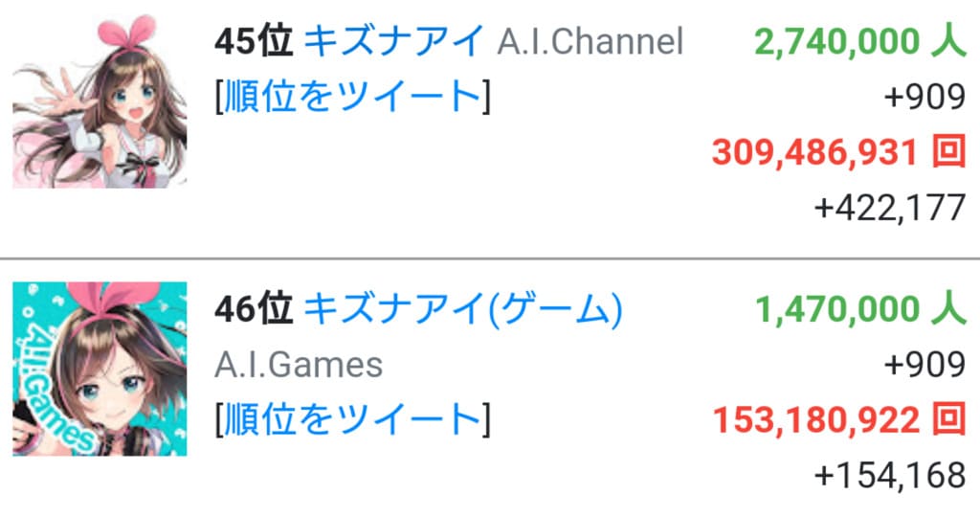Click the pink ribbon on A.I.Channel avatar
The height and width of the screenshot is (516, 980).
click(x=127, y=34)
